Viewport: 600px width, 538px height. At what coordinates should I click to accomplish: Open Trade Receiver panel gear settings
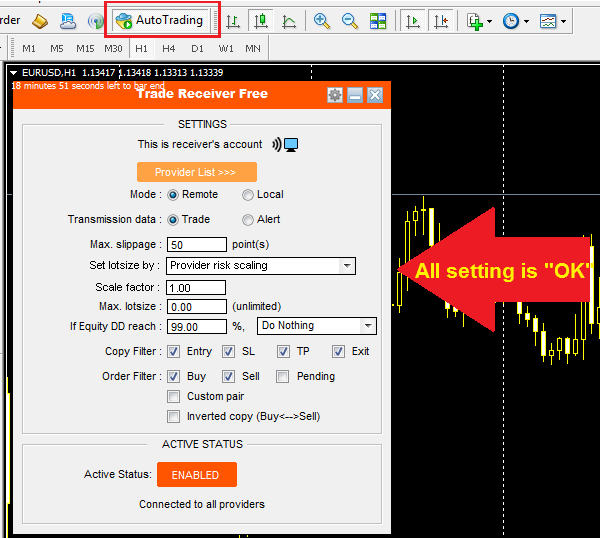tap(335, 95)
